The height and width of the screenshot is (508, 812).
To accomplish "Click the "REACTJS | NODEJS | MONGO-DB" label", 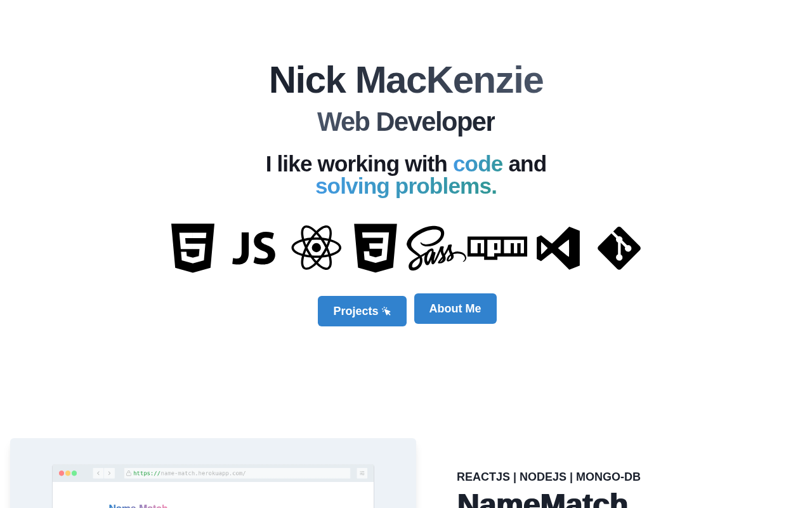I will tap(549, 477).
